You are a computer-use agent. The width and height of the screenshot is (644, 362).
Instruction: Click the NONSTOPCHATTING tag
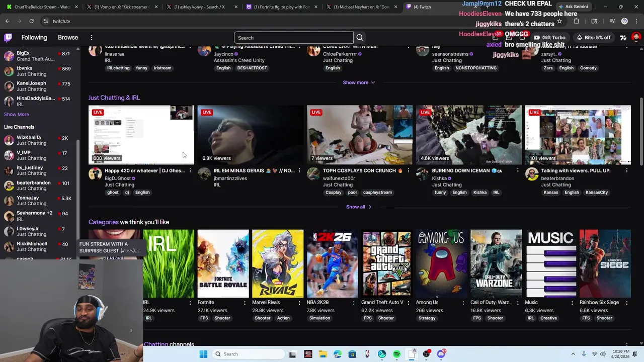click(x=476, y=68)
